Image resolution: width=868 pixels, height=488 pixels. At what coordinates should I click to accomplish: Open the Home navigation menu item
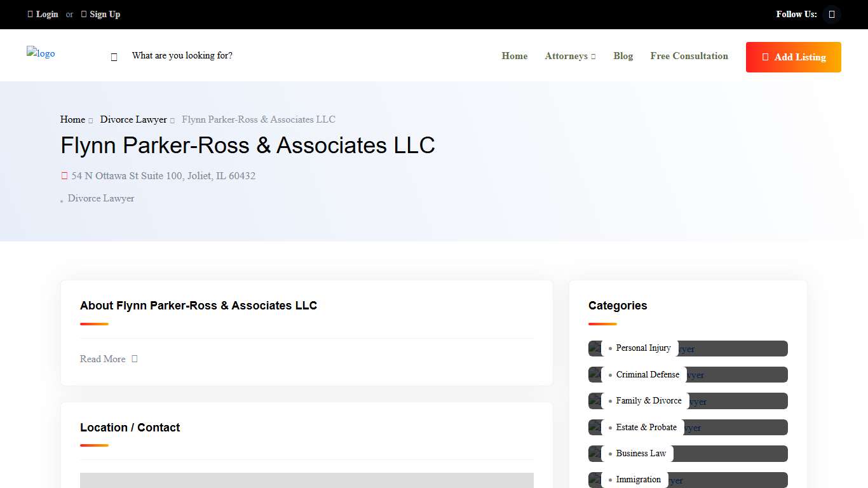514,56
